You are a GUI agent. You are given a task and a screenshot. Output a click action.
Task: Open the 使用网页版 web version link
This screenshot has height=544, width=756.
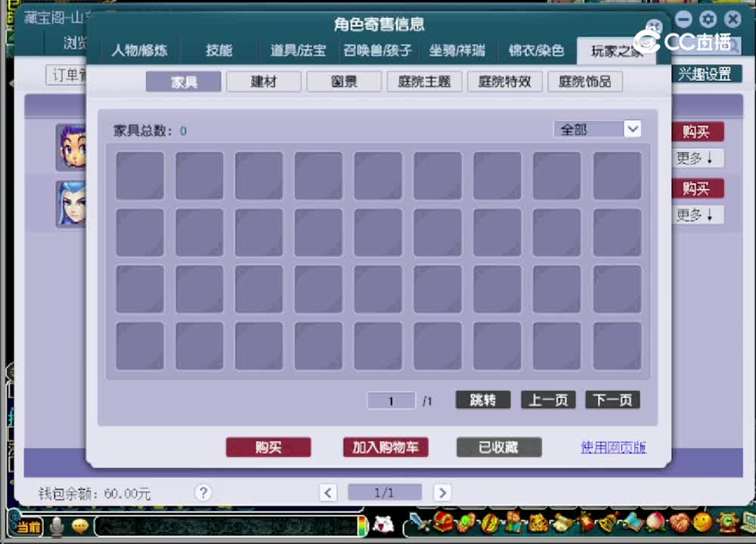(613, 447)
